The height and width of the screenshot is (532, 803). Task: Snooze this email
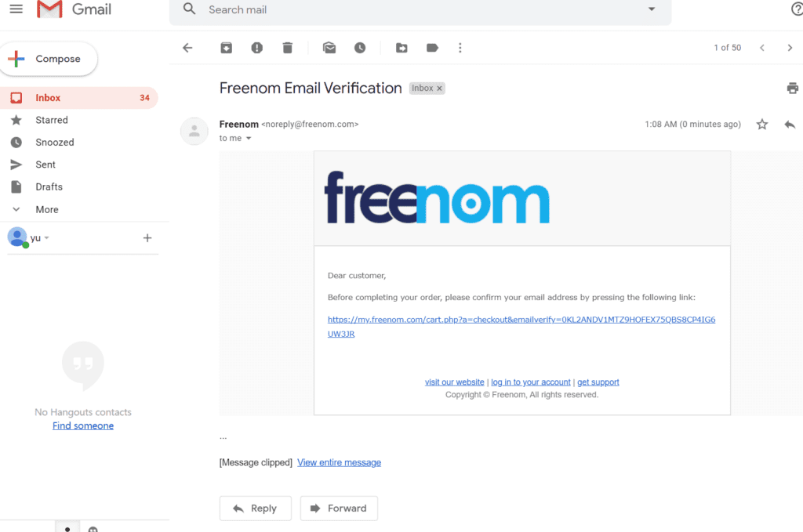(359, 47)
